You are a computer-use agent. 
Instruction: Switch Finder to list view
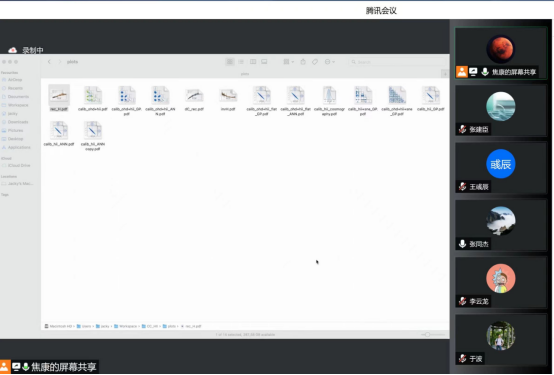pyautogui.click(x=241, y=62)
